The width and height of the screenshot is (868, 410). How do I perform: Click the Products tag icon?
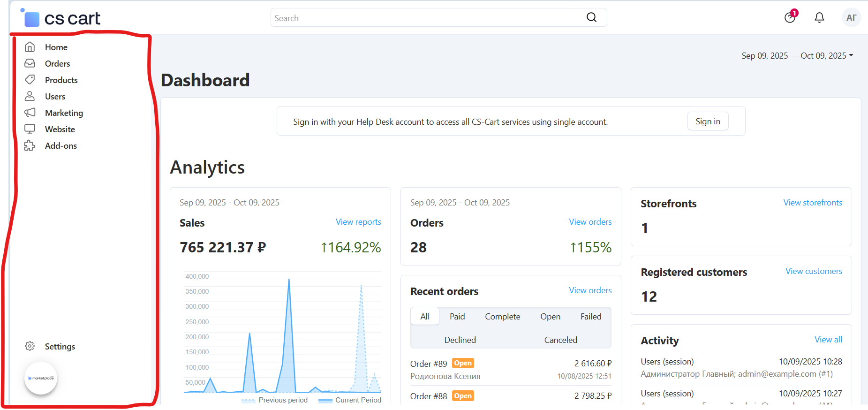pyautogui.click(x=30, y=80)
